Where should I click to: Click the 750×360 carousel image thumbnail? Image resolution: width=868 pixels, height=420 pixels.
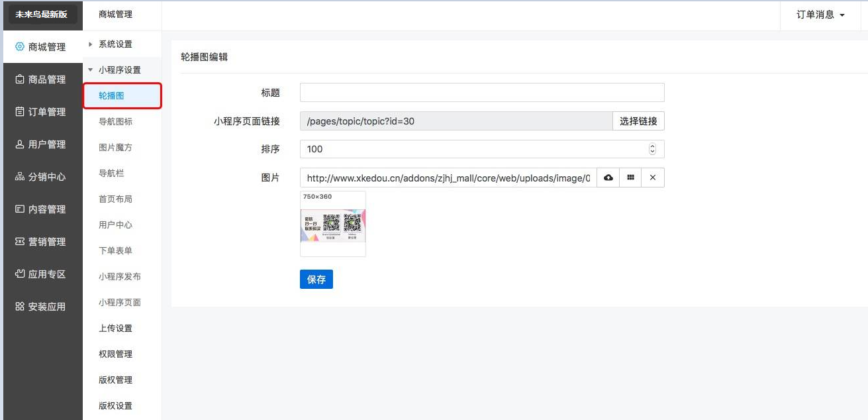click(x=332, y=225)
